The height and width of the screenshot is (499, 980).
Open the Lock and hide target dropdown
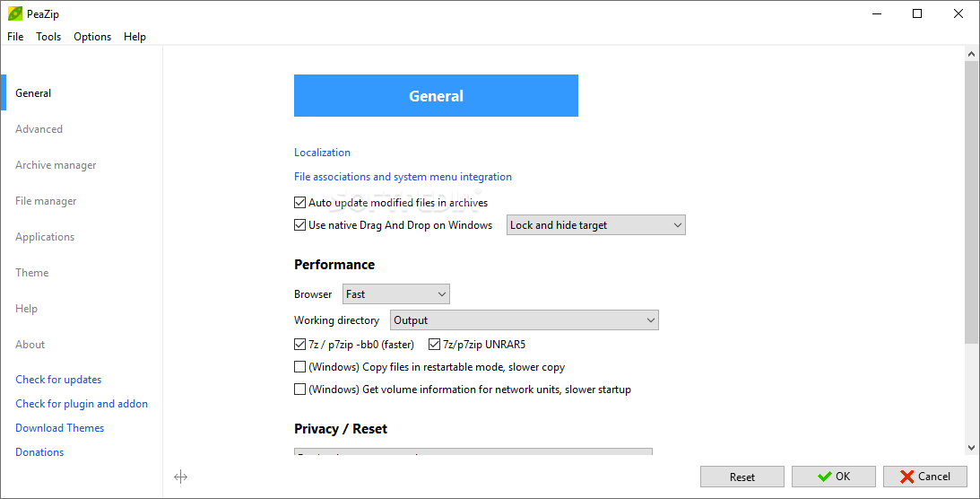tap(595, 225)
